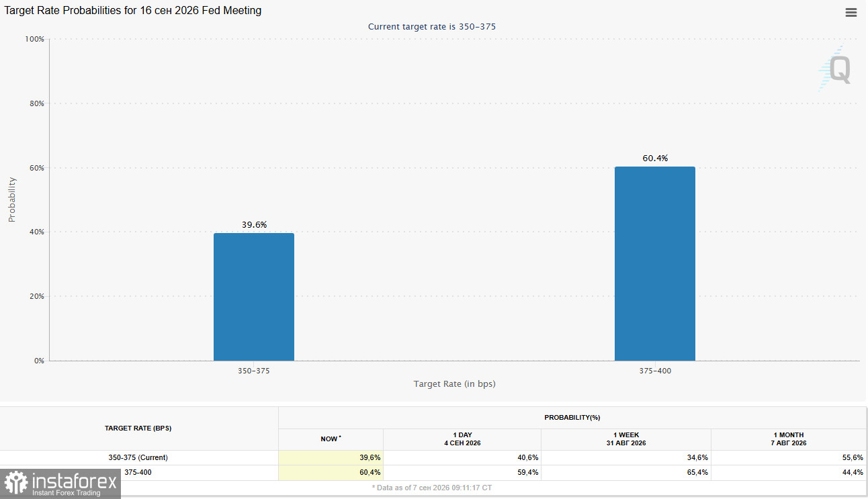Viewport: 868px width, 499px height.
Task: Click the 1 day cell showing 40,6%
Action: pyautogui.click(x=462, y=457)
